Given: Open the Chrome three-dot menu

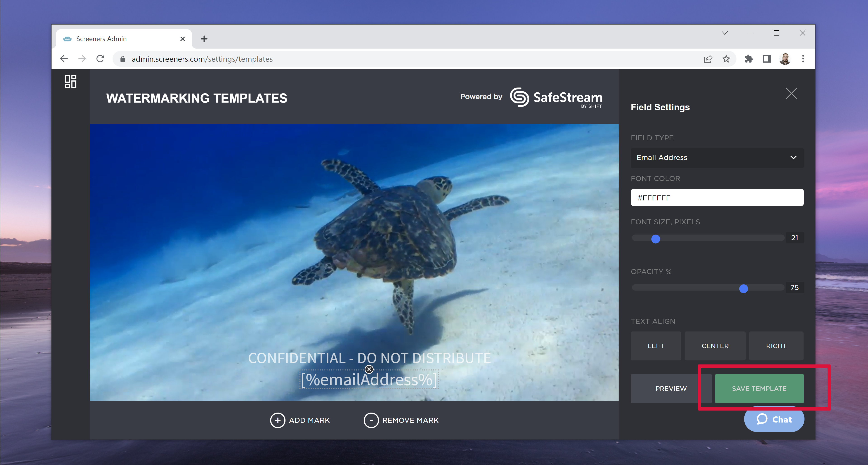Looking at the screenshot, I should click(x=803, y=59).
